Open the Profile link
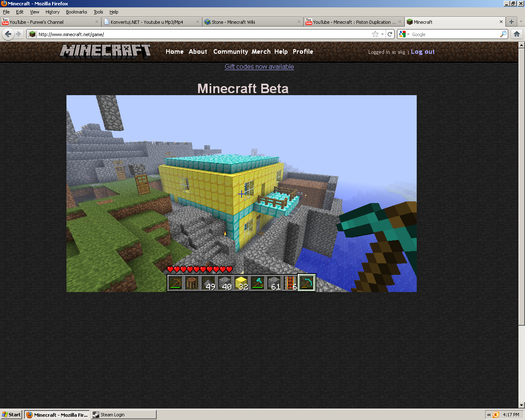Screen dimensions: 525x420 coord(303,52)
